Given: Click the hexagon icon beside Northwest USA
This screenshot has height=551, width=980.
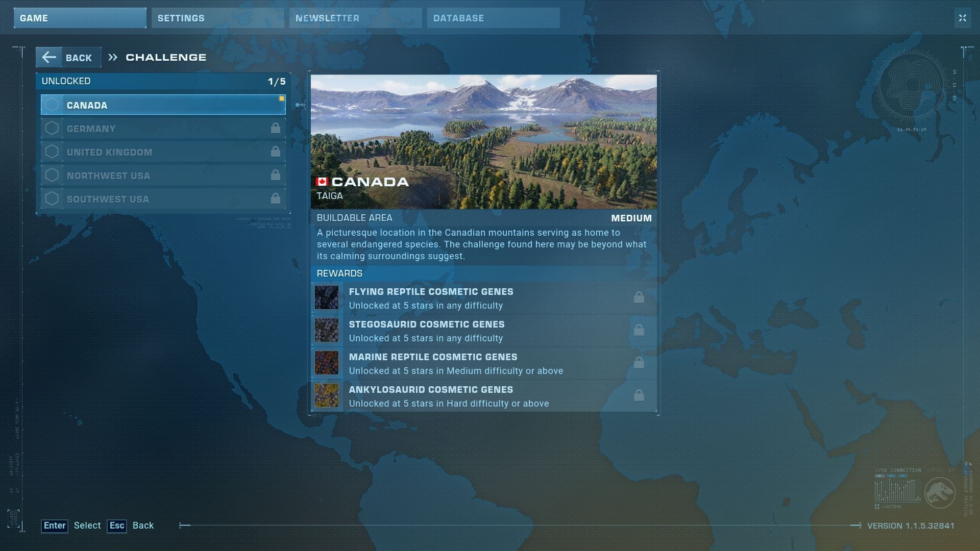Looking at the screenshot, I should [x=52, y=176].
